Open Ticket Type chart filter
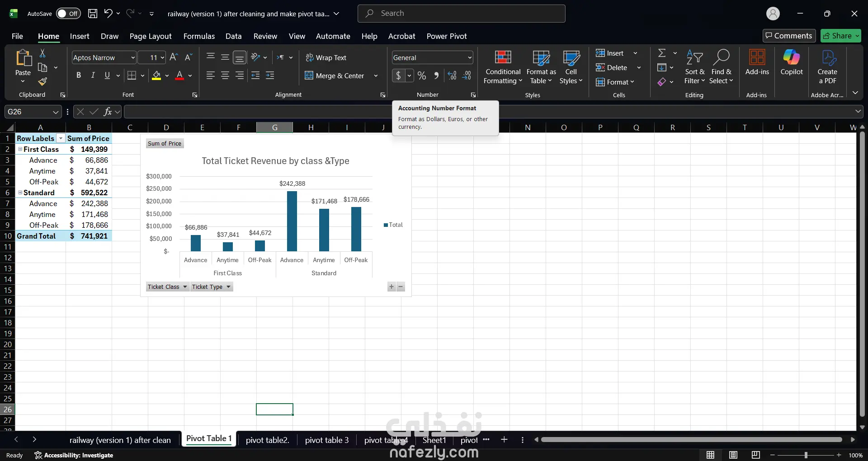 point(211,287)
